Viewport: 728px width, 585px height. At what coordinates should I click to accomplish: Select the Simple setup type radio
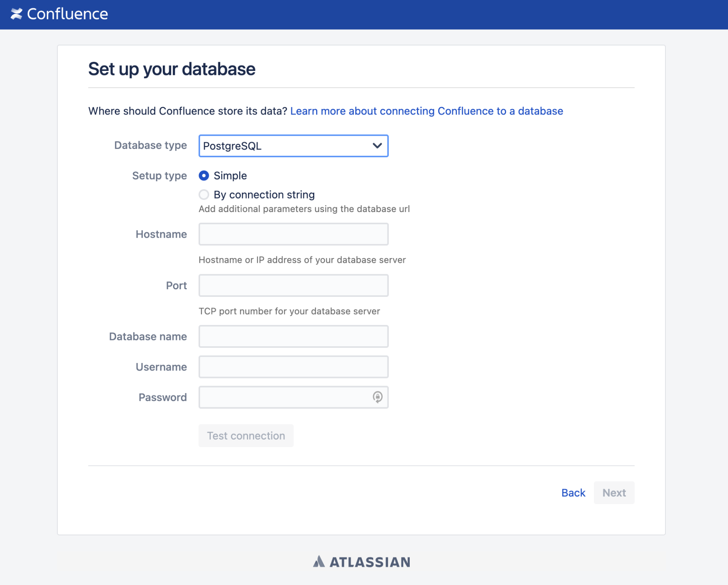pyautogui.click(x=204, y=175)
